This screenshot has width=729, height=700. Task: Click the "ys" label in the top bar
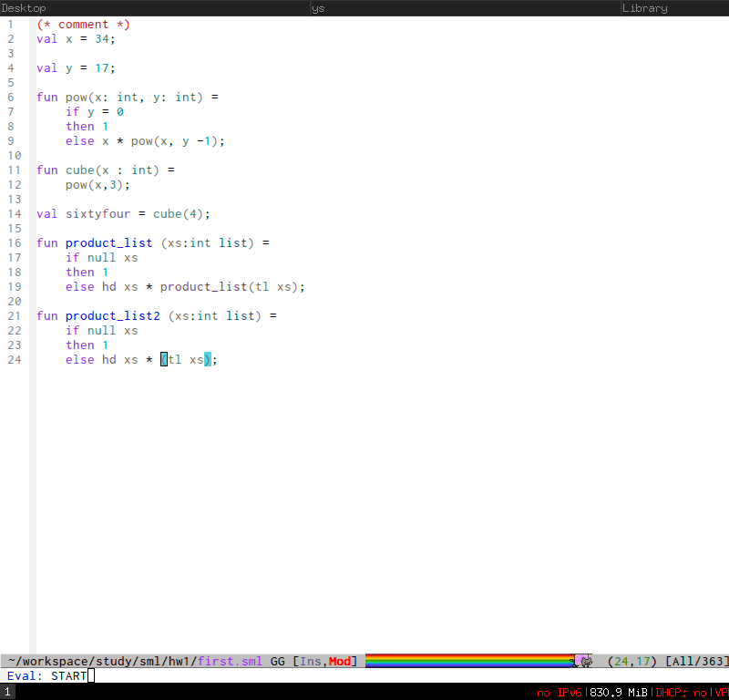317,7
